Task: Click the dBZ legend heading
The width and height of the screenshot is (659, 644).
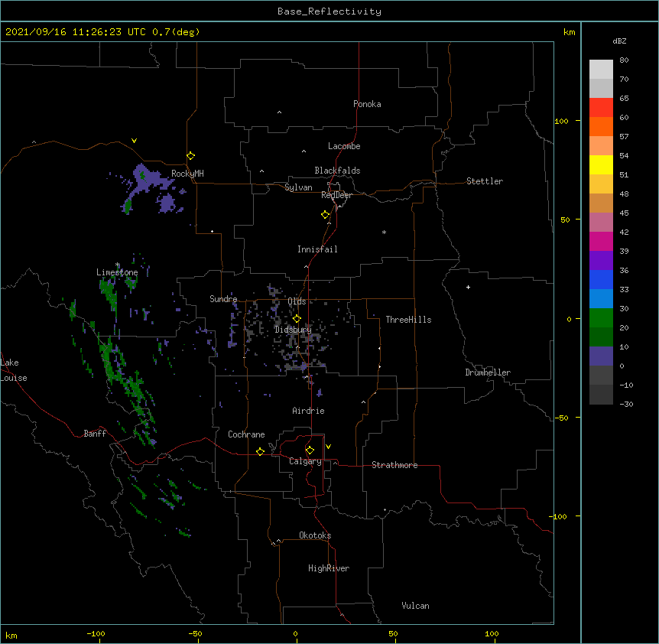Action: point(619,41)
